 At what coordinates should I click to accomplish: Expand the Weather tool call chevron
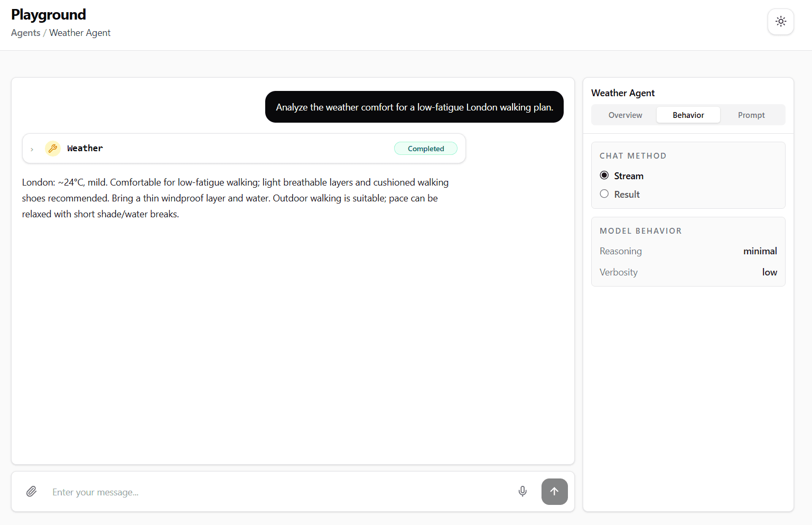point(32,150)
